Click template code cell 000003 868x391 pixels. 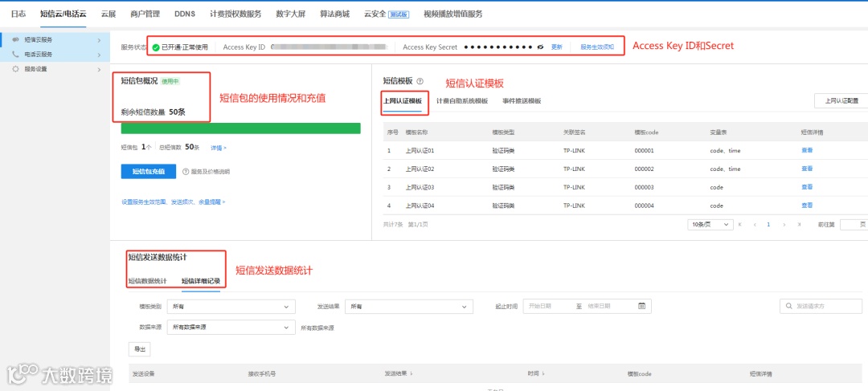tap(645, 188)
